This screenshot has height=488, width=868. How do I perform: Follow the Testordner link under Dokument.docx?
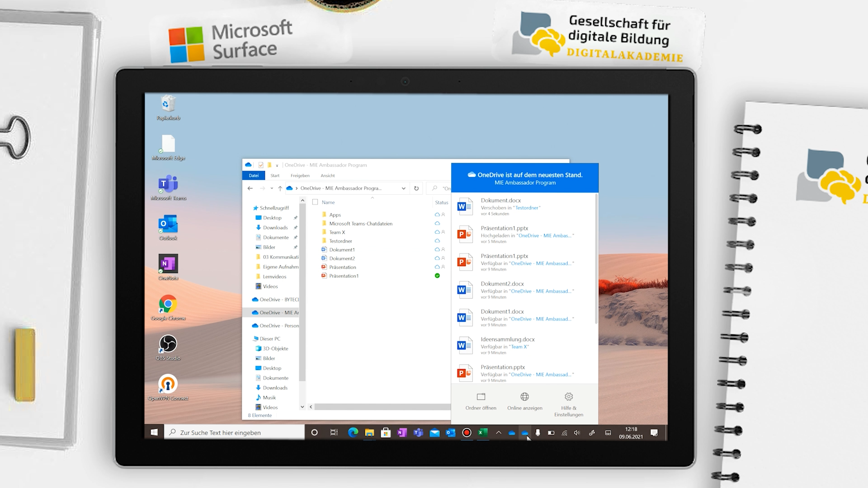click(527, 208)
